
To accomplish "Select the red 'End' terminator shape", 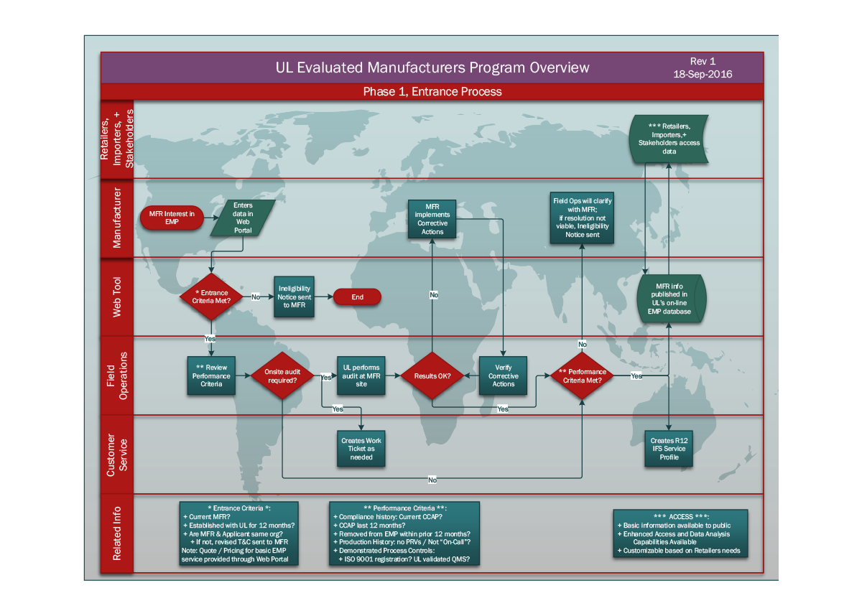I will pyautogui.click(x=357, y=297).
